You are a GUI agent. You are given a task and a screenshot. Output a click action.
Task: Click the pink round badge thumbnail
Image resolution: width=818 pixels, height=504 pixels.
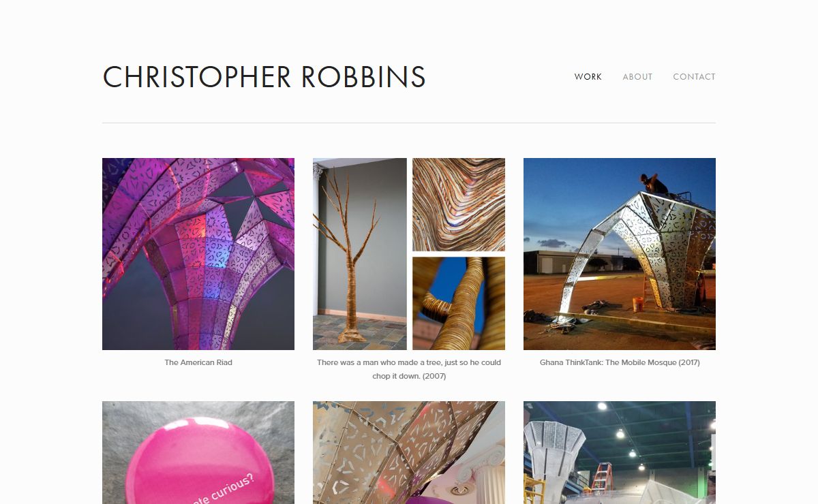pyautogui.click(x=198, y=452)
